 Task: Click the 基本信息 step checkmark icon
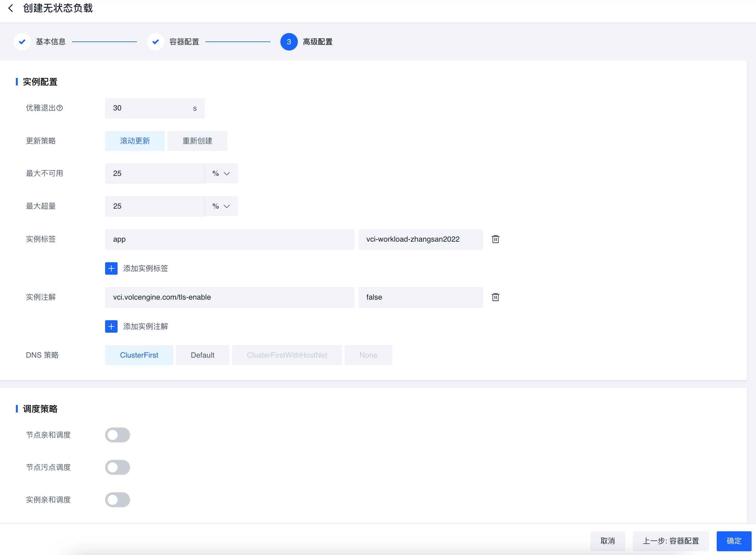(22, 42)
